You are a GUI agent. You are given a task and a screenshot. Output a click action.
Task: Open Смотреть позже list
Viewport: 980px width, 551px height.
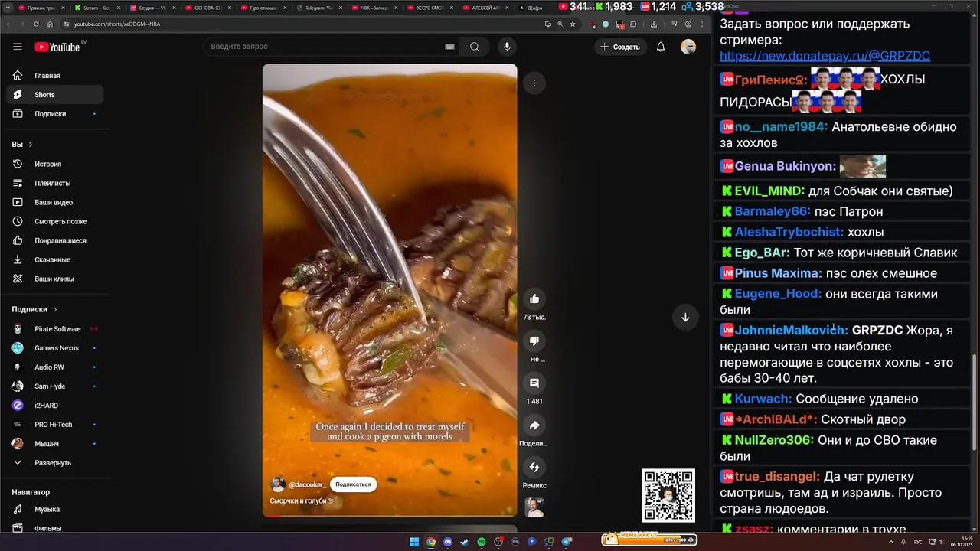[x=54, y=221]
